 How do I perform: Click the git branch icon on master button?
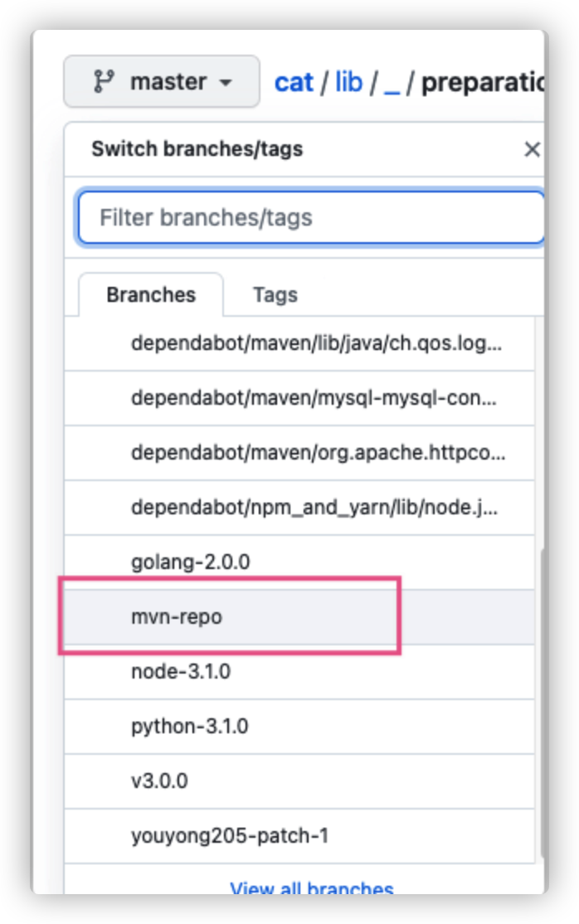click(104, 81)
